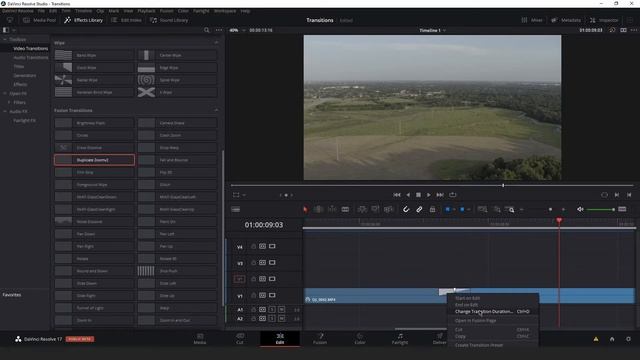This screenshot has height=360, width=640.
Task: Click the yellow warning triangle icon
Action: 596,339
